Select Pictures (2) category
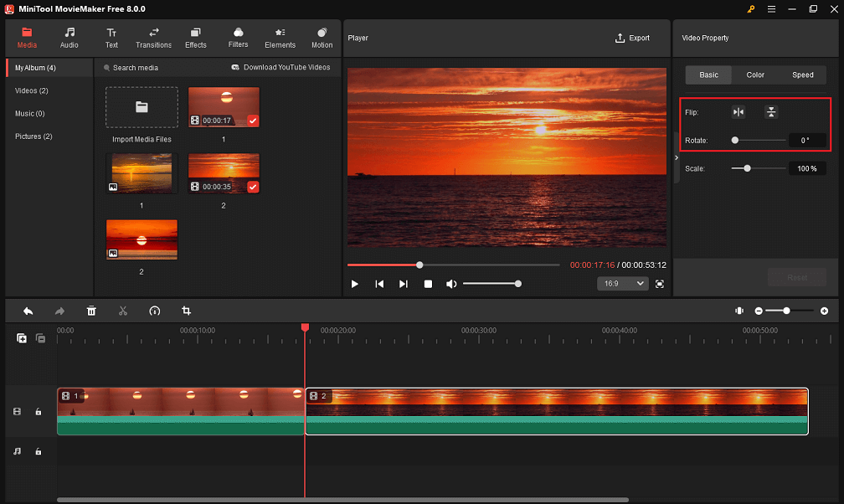This screenshot has width=844, height=504. click(33, 136)
